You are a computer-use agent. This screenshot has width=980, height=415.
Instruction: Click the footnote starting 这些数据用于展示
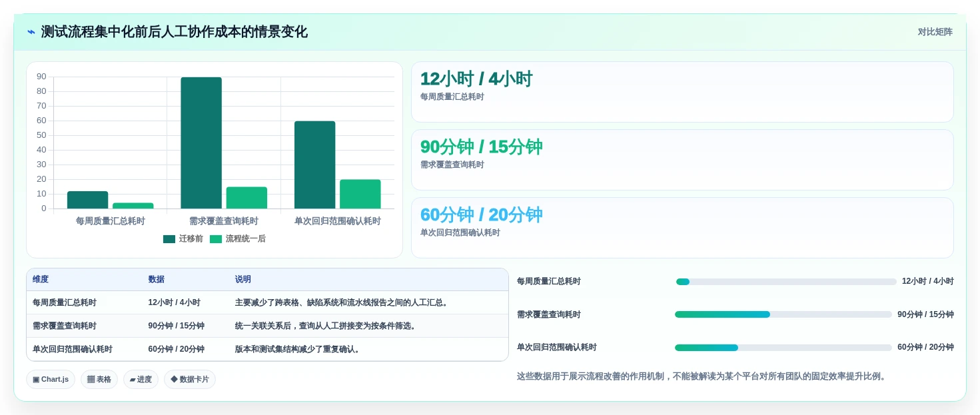pos(703,376)
